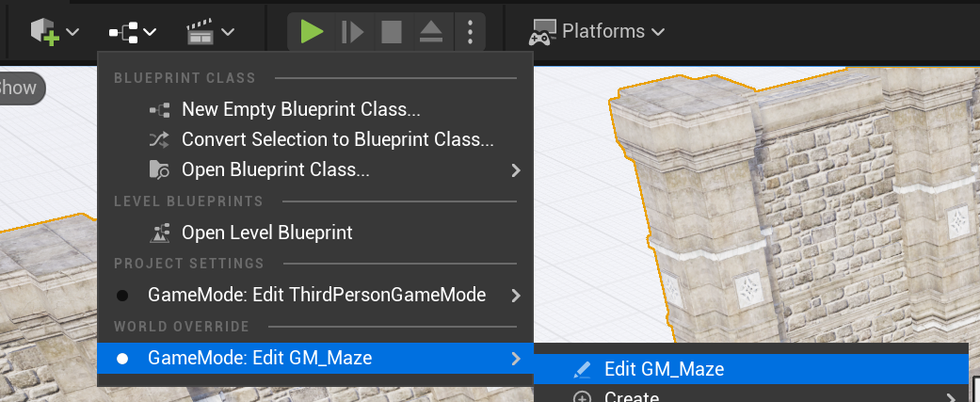This screenshot has width=980, height=402.
Task: Click the eject from player icon
Action: 430,31
